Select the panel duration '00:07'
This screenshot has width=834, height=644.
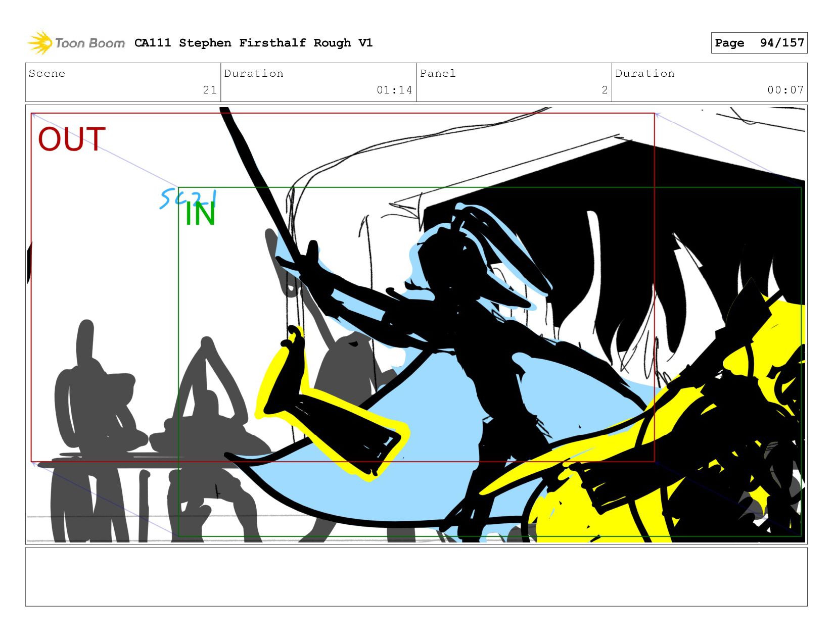785,90
